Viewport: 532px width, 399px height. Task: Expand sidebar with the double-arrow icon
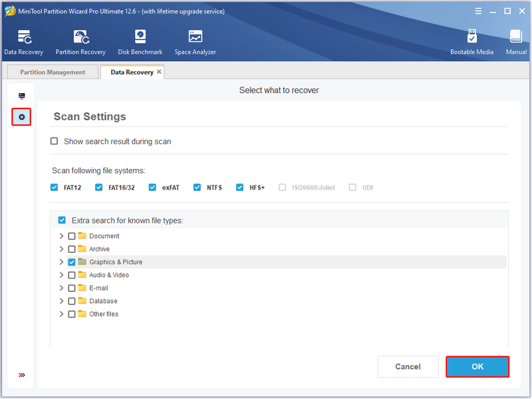click(x=22, y=375)
